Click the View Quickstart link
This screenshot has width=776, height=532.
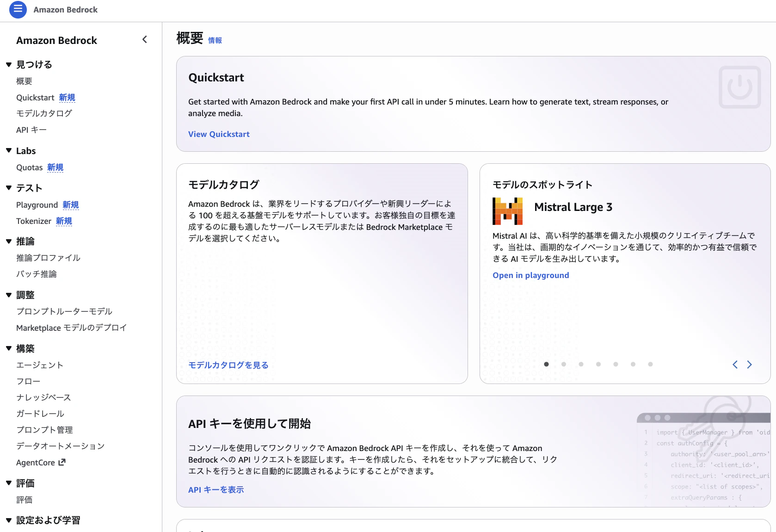click(219, 134)
